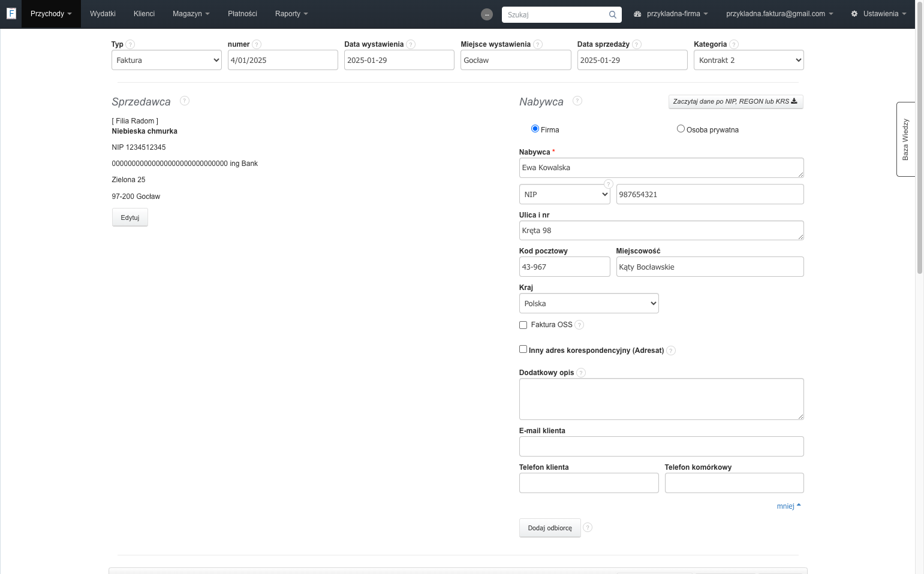
Task: Open the NIP identifier type dropdown
Action: pyautogui.click(x=564, y=194)
